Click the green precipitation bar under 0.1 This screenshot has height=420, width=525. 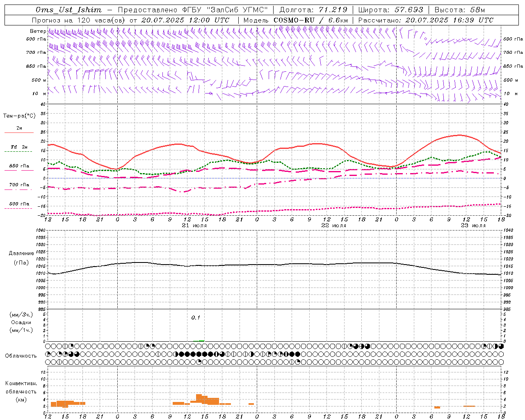tap(199, 340)
